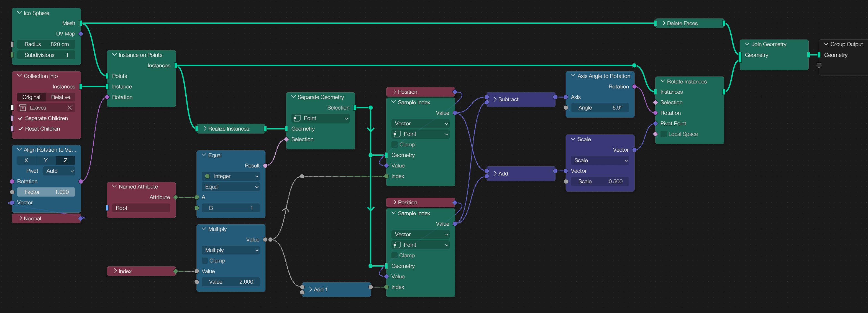Click the Equal node Result socket
The height and width of the screenshot is (313, 868).
click(x=265, y=166)
